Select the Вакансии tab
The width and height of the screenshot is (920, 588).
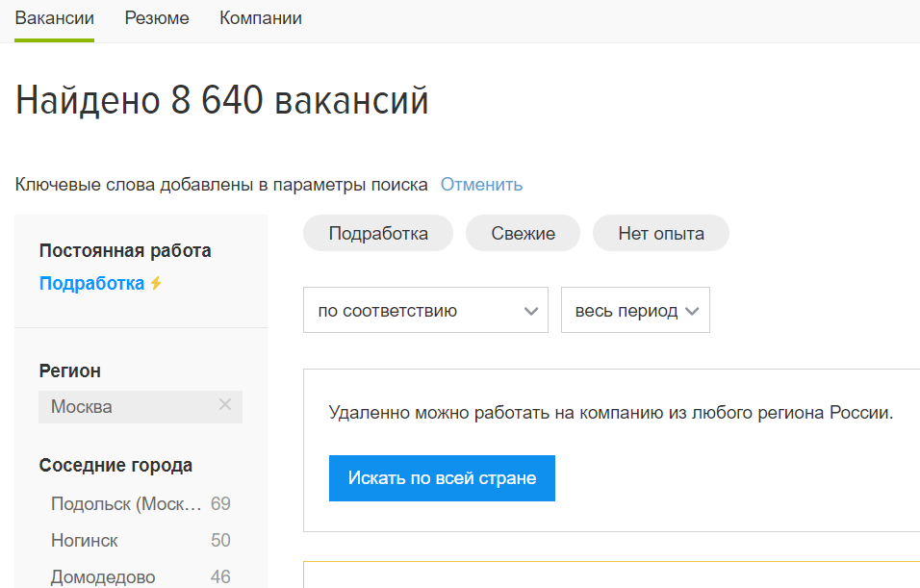[53, 16]
